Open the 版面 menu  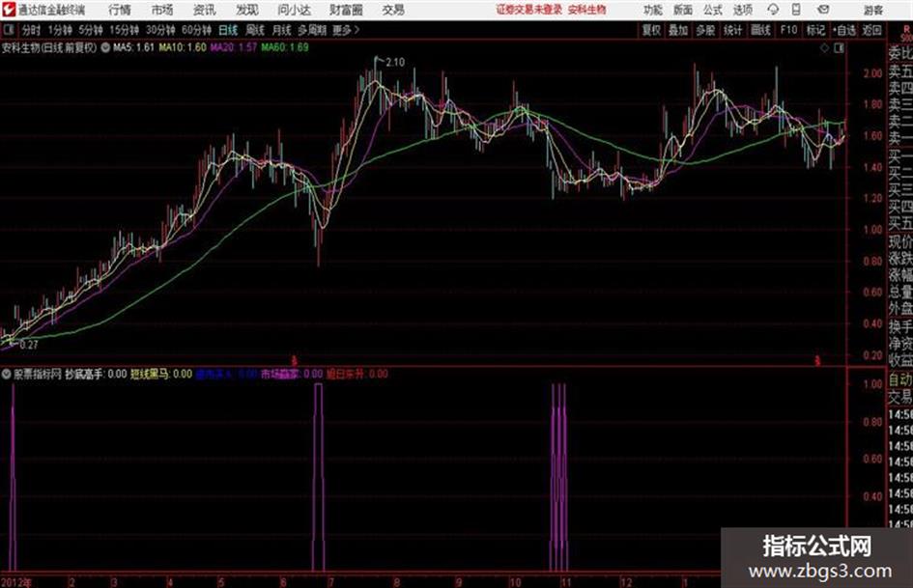(683, 10)
